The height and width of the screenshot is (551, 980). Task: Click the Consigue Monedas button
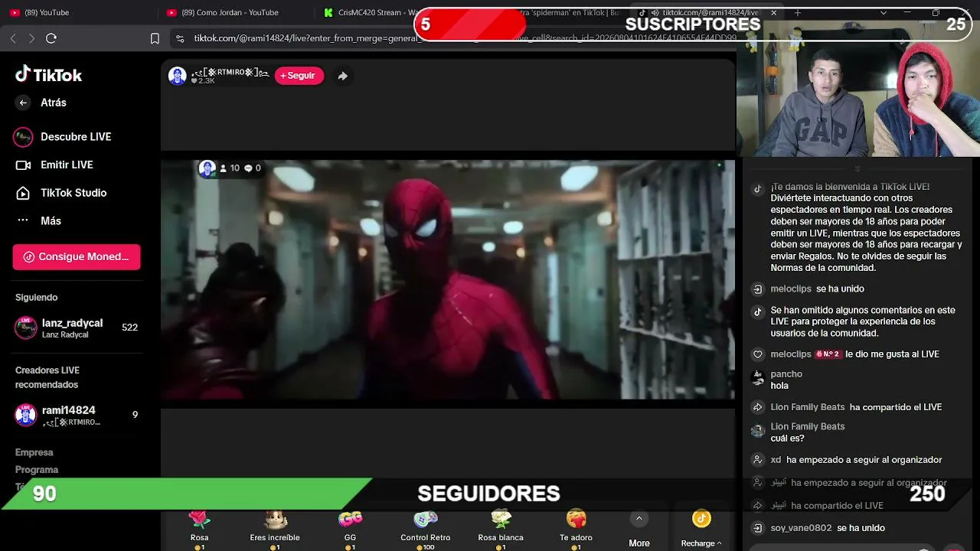click(x=77, y=257)
